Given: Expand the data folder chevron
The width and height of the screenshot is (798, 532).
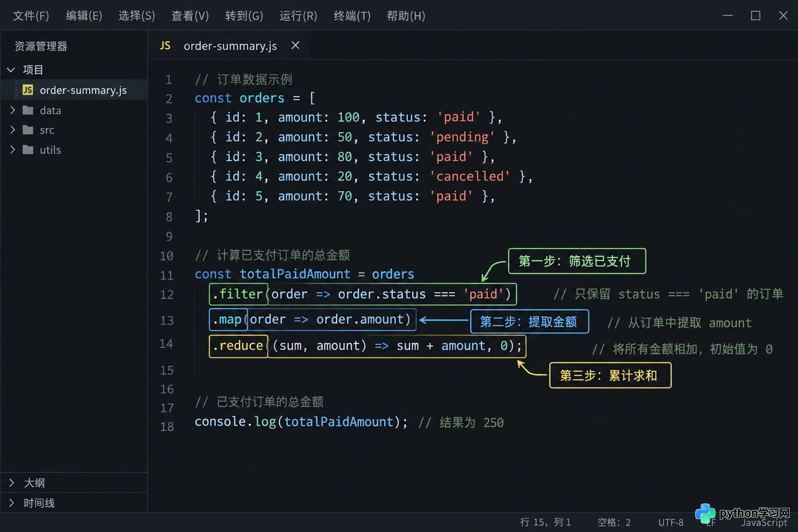Looking at the screenshot, I should point(12,110).
